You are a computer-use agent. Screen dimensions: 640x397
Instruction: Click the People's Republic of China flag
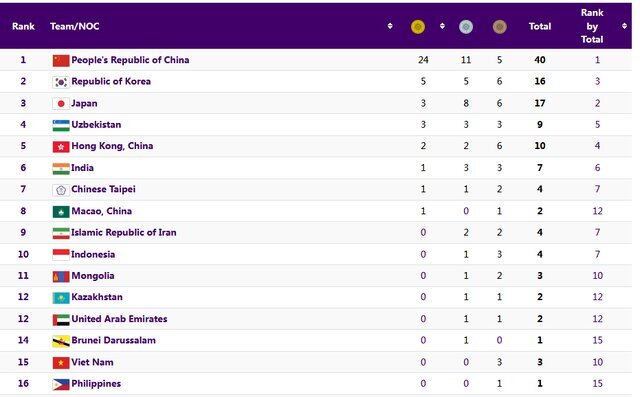pyautogui.click(x=61, y=60)
